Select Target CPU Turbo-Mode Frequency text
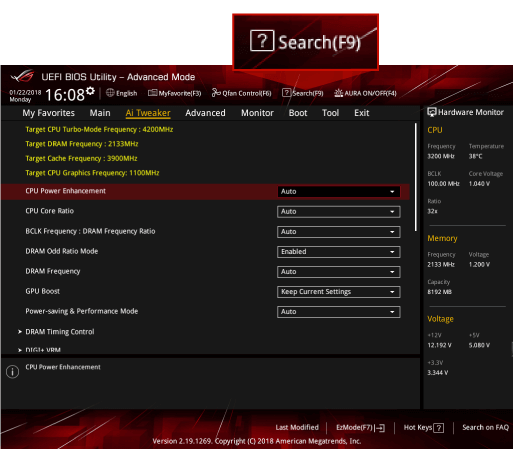This screenshot has width=513, height=449. pyautogui.click(x=99, y=129)
